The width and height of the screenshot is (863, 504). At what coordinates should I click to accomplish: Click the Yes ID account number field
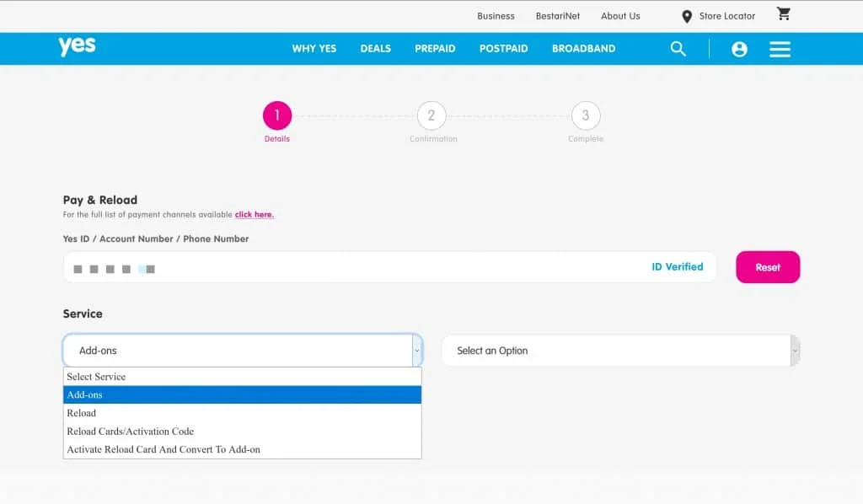pos(354,267)
